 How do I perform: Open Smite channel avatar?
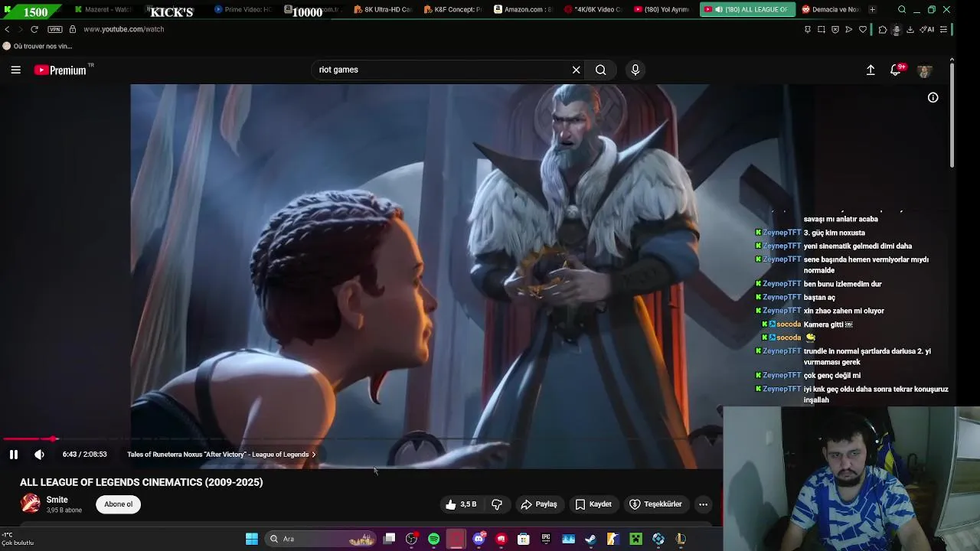point(31,504)
